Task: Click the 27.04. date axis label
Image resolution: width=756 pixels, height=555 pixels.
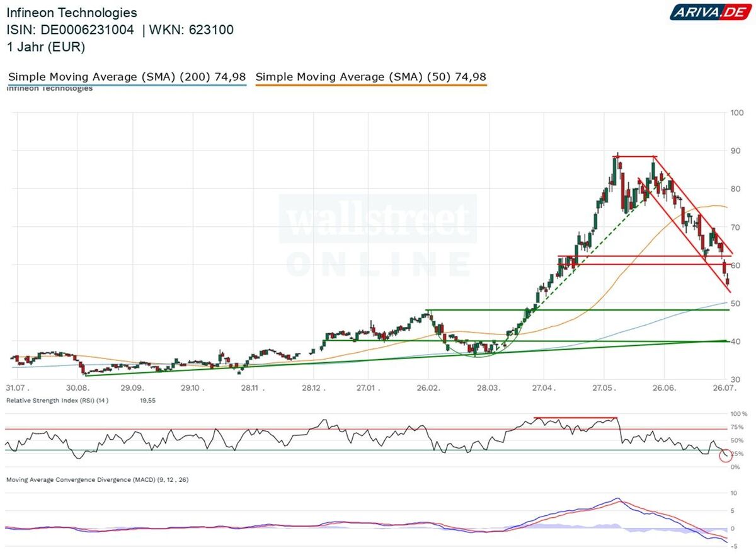Action: pyautogui.click(x=544, y=389)
